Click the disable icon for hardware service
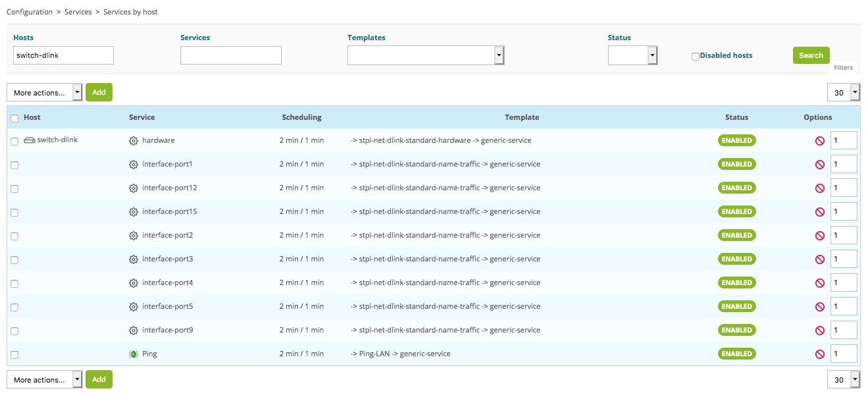 coord(819,141)
